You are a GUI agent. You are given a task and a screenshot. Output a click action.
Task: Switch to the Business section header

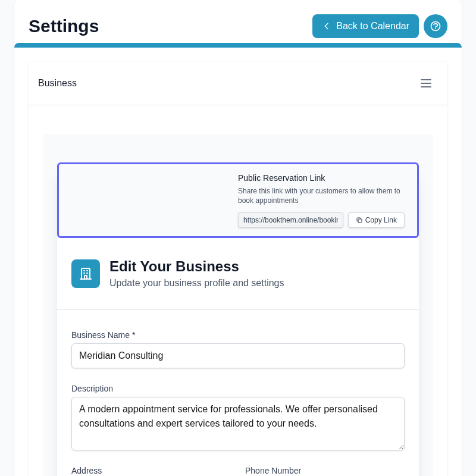57,83
